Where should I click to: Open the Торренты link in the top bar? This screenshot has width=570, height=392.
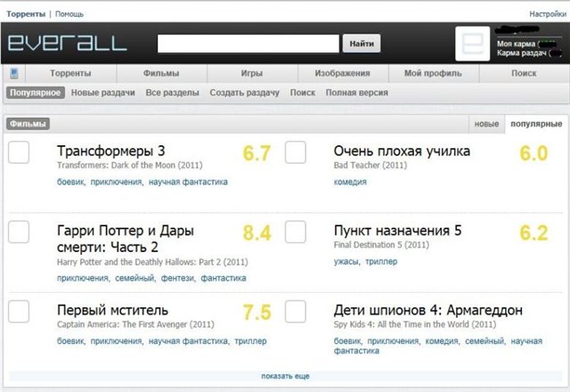pos(26,14)
